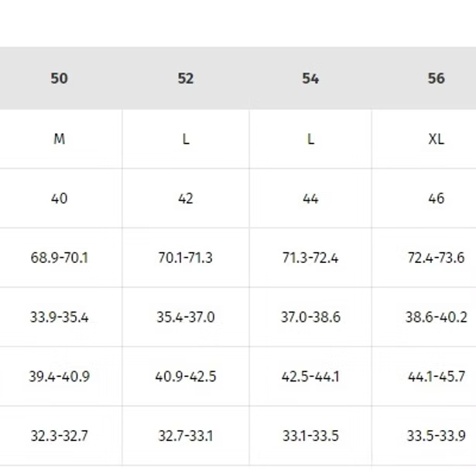476x475 pixels.
Task: Click the 40.9-42.5 measurement cell
Action: [185, 377]
